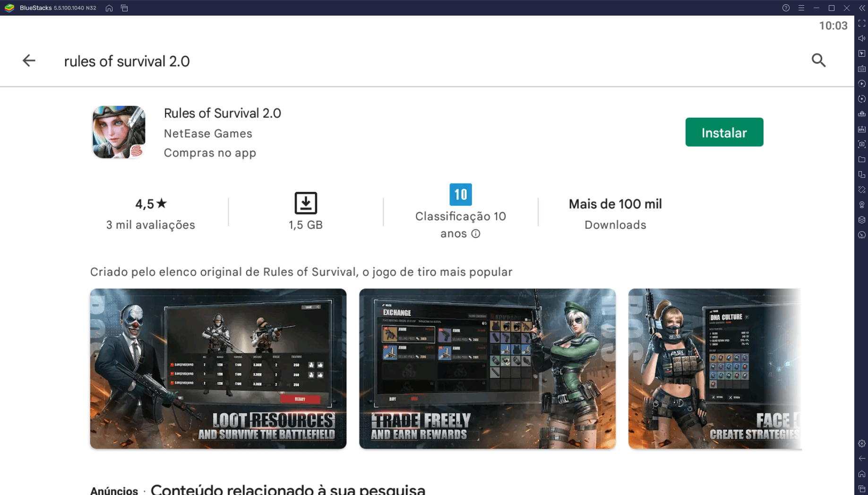Click the search text 'rules of survival 2.0'

(x=127, y=61)
